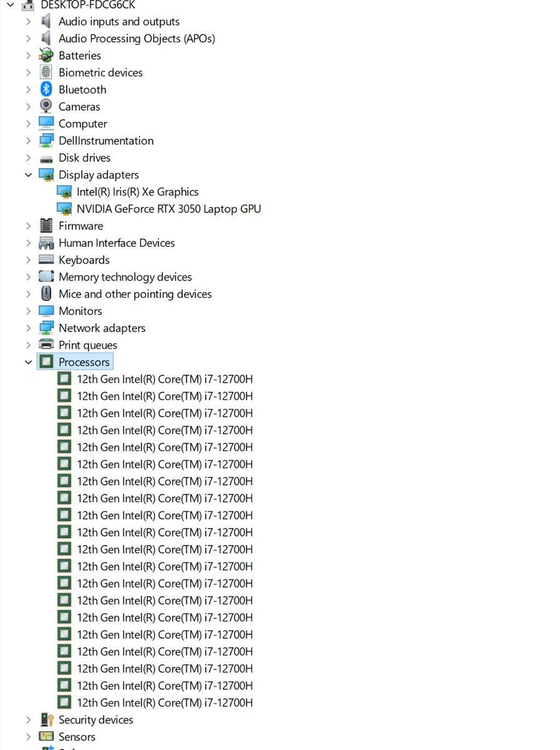Image resolution: width=560 pixels, height=750 pixels.
Task: Select the highlighted Processors label
Action: 84,362
